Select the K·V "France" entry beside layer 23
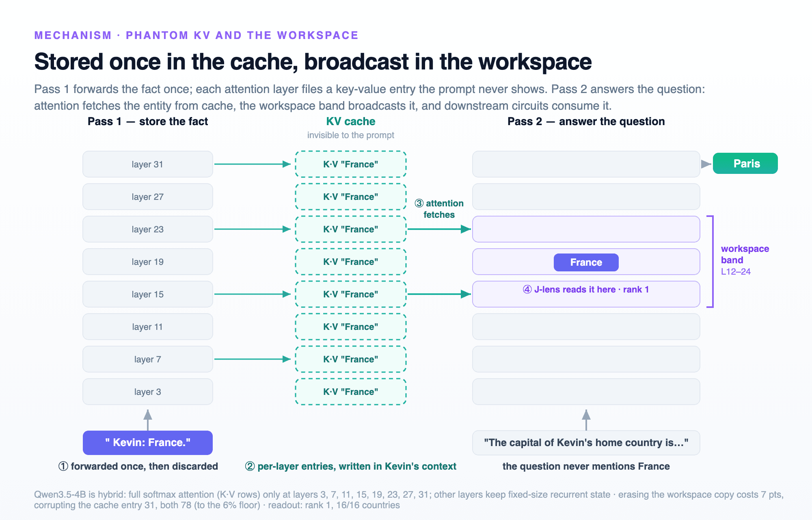This screenshot has width=812, height=520. point(351,229)
